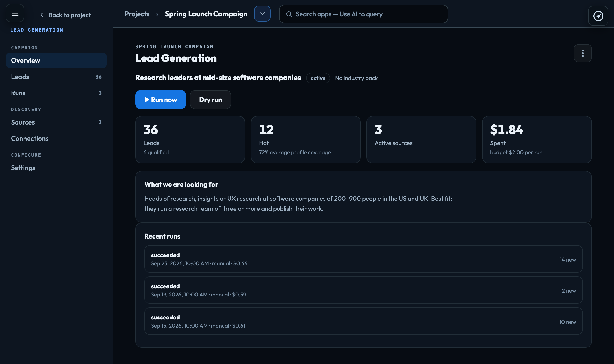Expand the Spring Launch Campaign project dropdown
Screen dimensions: 614x364
pos(262,14)
